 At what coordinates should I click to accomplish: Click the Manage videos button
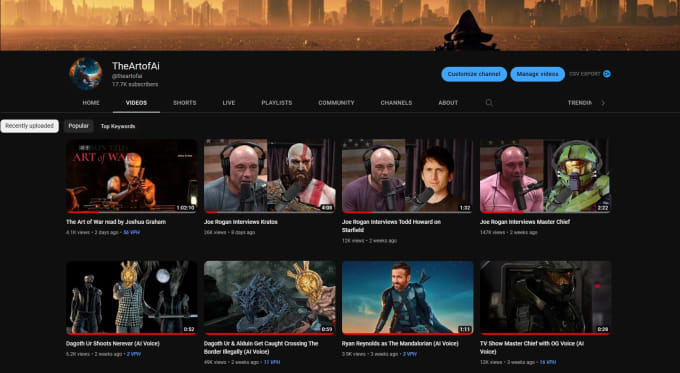537,74
